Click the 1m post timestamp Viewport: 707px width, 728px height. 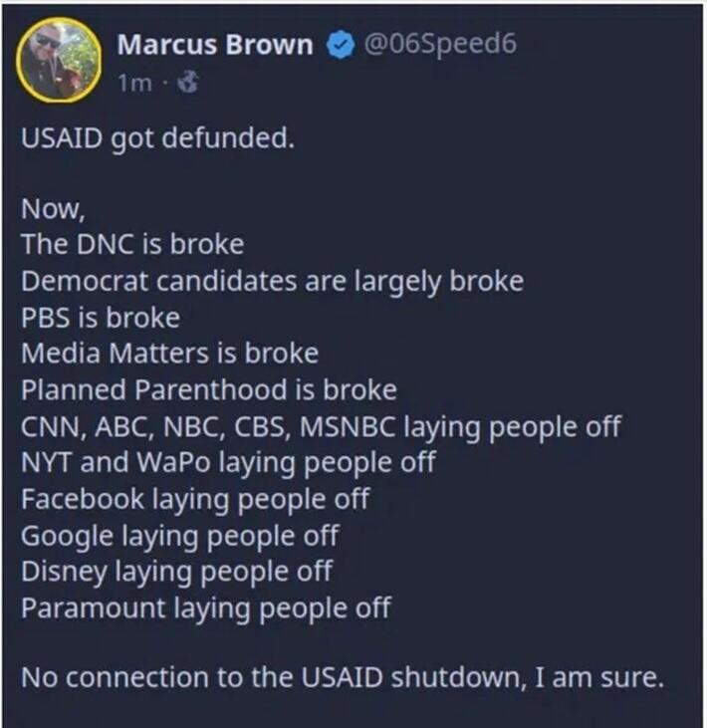[132, 85]
